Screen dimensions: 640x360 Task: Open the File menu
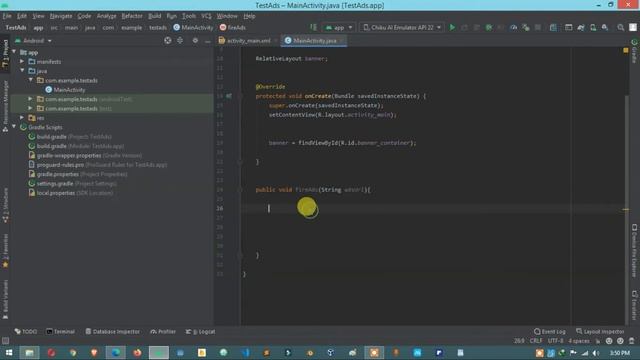point(7,16)
